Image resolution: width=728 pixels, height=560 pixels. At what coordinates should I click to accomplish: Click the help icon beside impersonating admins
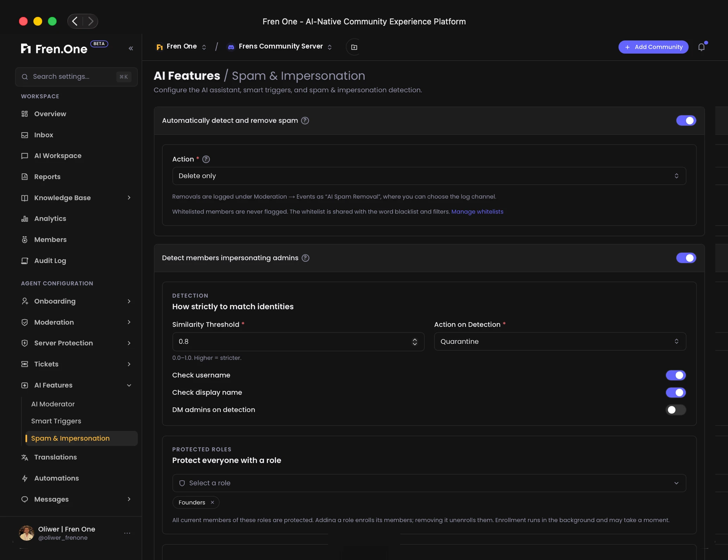305,258
